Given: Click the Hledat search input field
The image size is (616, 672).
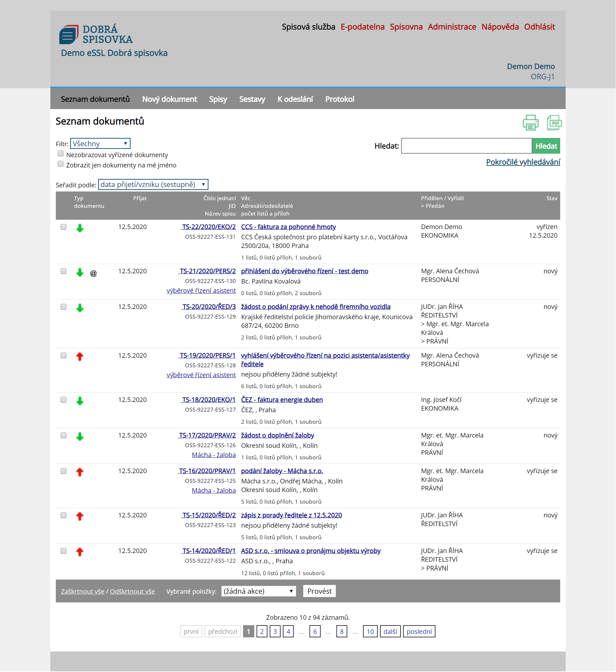Looking at the screenshot, I should click(x=467, y=146).
